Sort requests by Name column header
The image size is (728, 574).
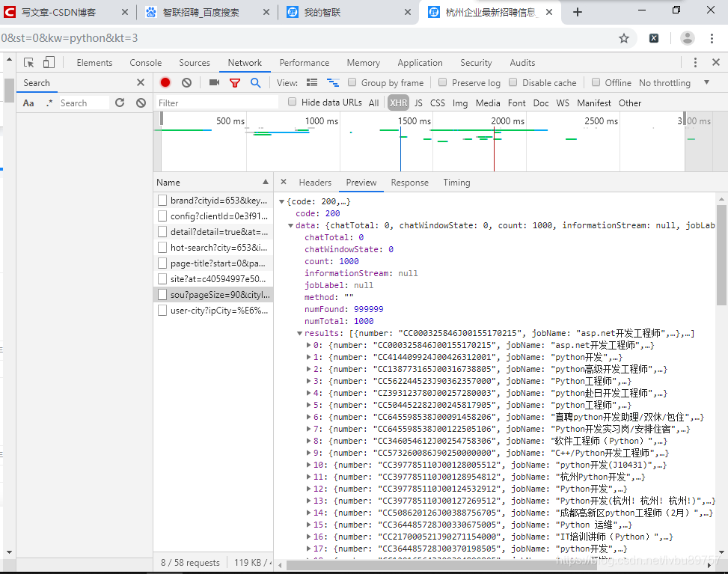tap(213, 183)
